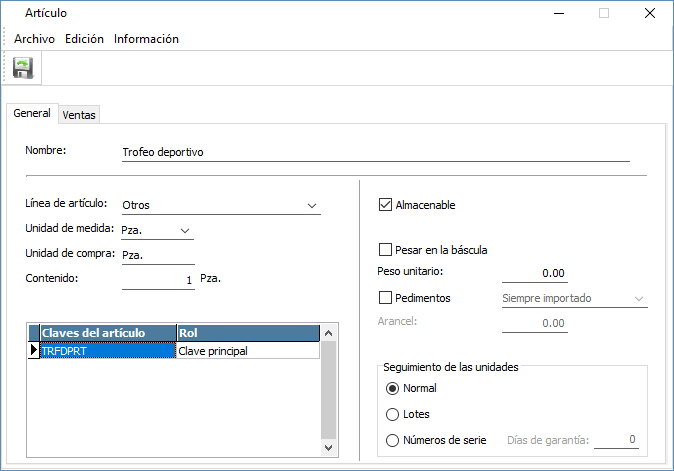Open the Edición menu
This screenshot has height=471, width=674.
coord(84,39)
